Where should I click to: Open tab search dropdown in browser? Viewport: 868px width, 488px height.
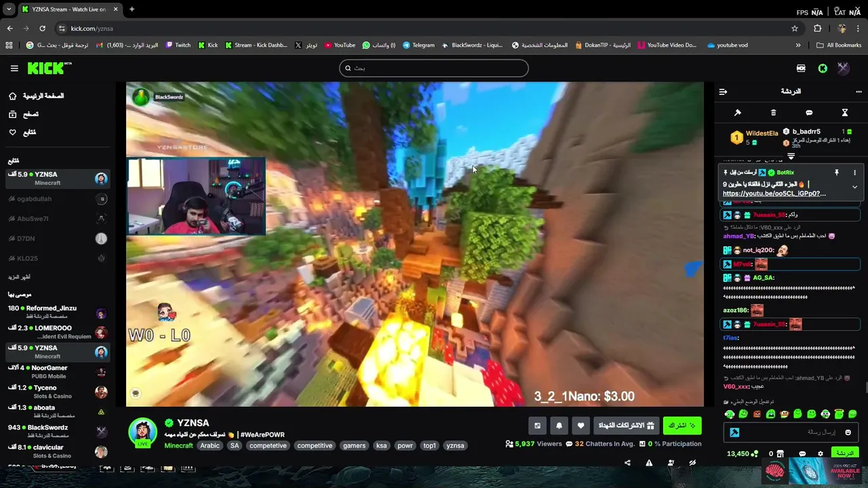[x=9, y=9]
